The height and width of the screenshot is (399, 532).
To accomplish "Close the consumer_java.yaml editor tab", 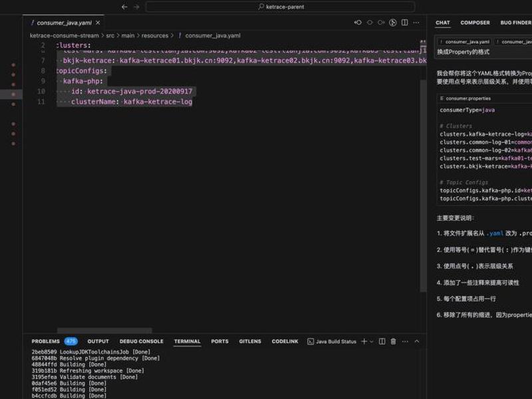I will point(98,23).
